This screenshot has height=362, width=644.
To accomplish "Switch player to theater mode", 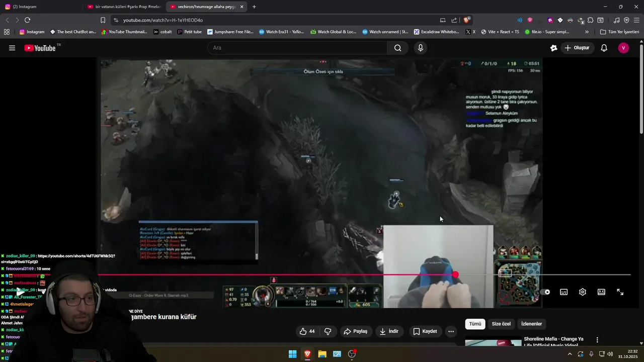I will click(601, 292).
